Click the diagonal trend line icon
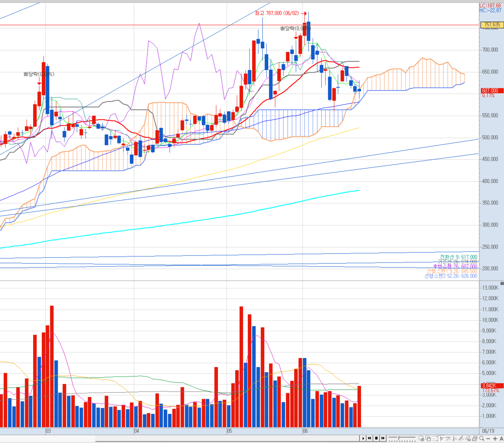Image resolution: width=504 pixels, height=443 pixels. [x=461, y=439]
